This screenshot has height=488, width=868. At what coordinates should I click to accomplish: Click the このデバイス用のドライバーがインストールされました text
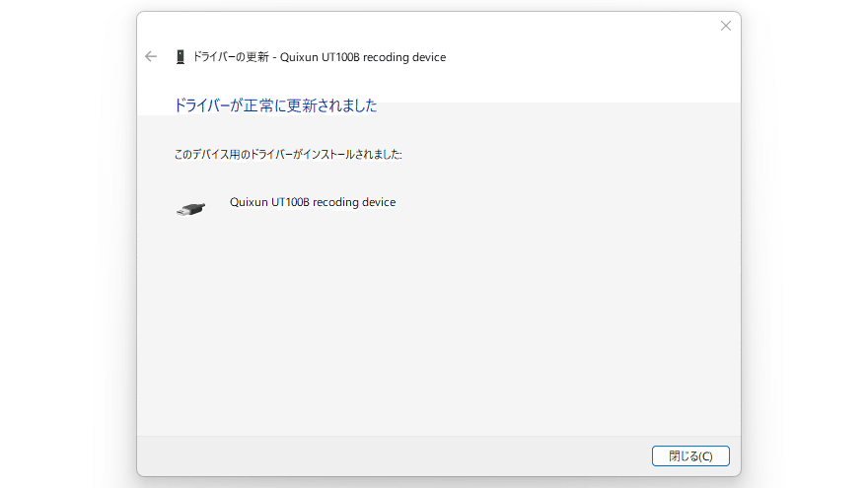(288, 155)
